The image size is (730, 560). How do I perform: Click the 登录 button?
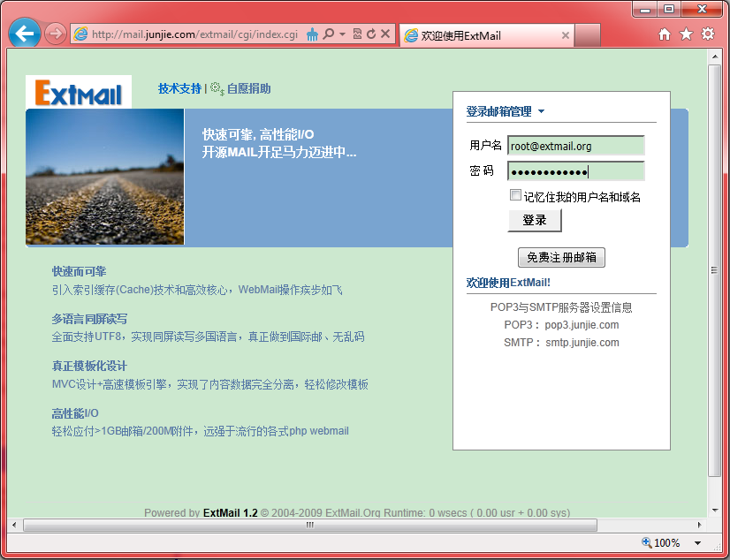(535, 220)
